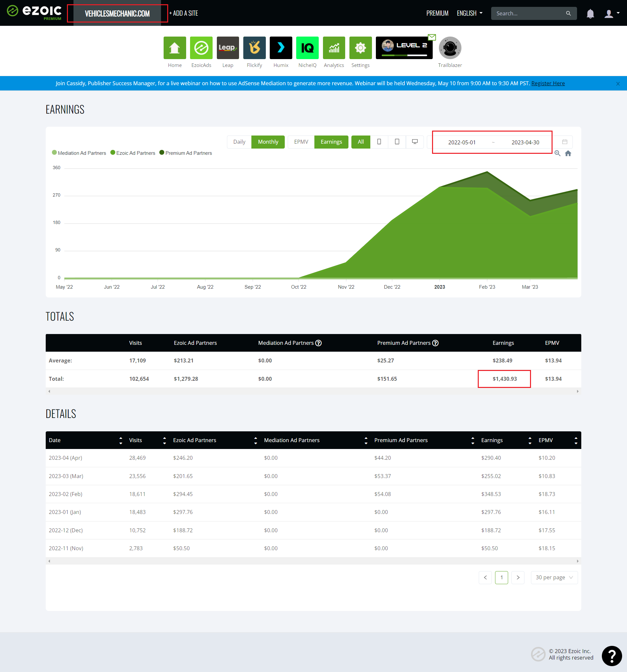
Task: Click total visits 102,654
Action: (x=139, y=379)
